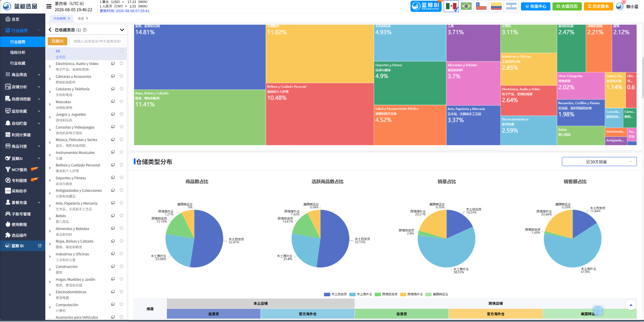Star the Cámaras y Accesorios category

pyautogui.click(x=121, y=76)
